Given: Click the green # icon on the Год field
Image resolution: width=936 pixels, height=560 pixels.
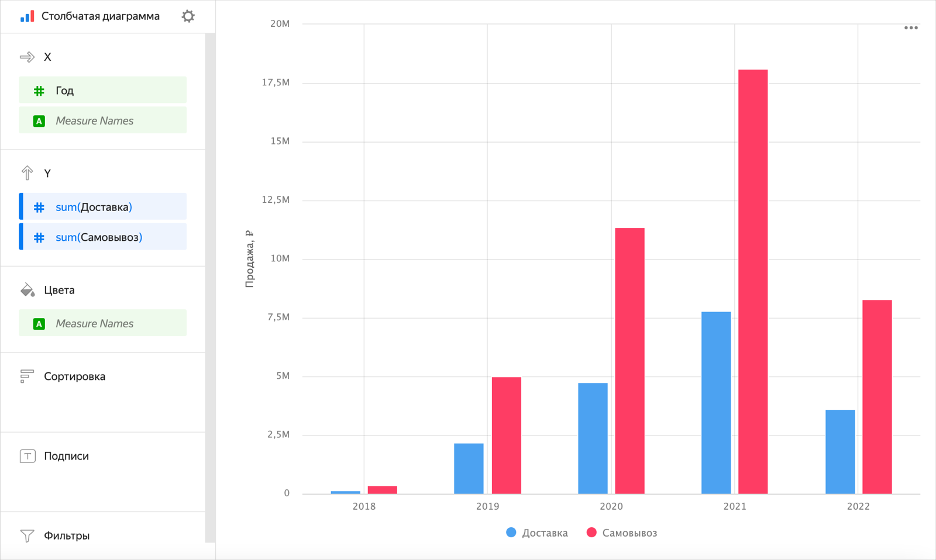Looking at the screenshot, I should [x=39, y=90].
